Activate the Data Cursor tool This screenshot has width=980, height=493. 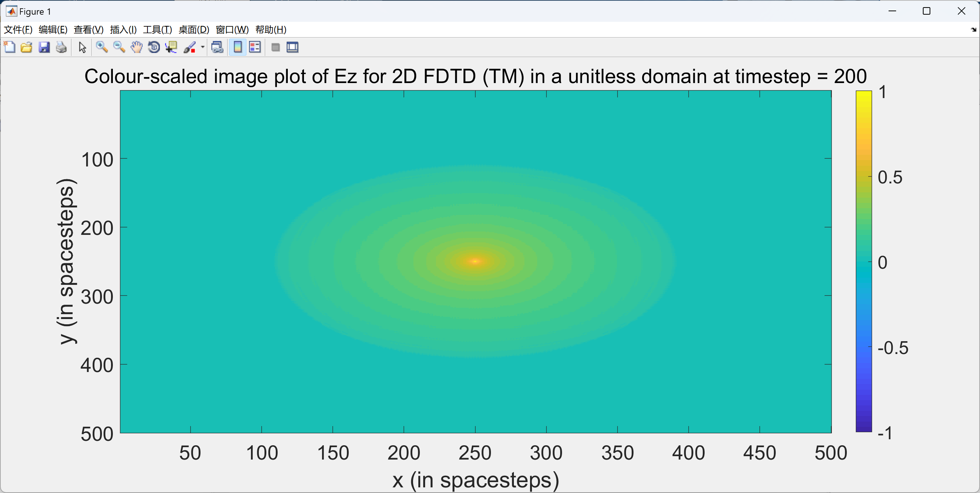click(x=171, y=47)
